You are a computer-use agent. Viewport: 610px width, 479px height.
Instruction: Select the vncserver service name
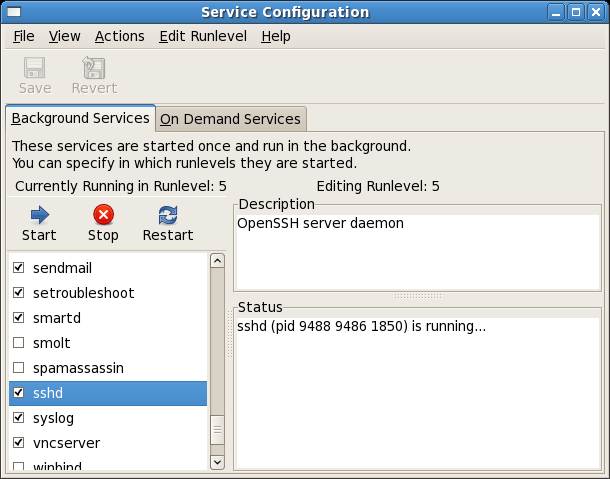pyautogui.click(x=67, y=443)
